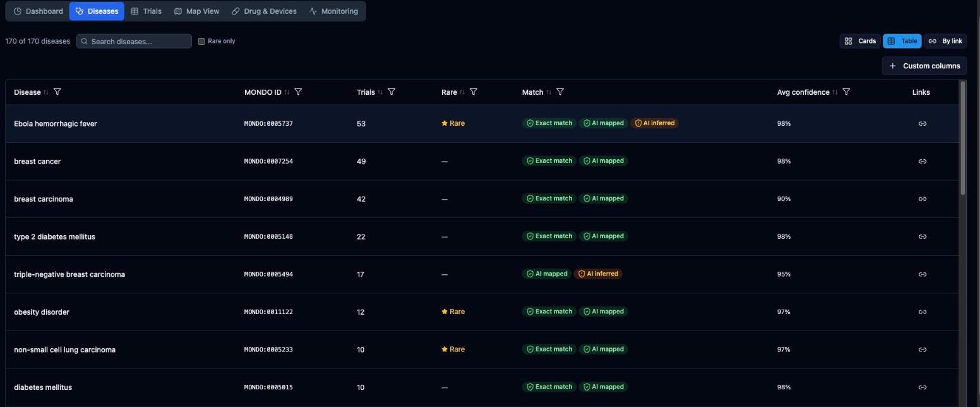Click the 95% confidence value

(784, 274)
